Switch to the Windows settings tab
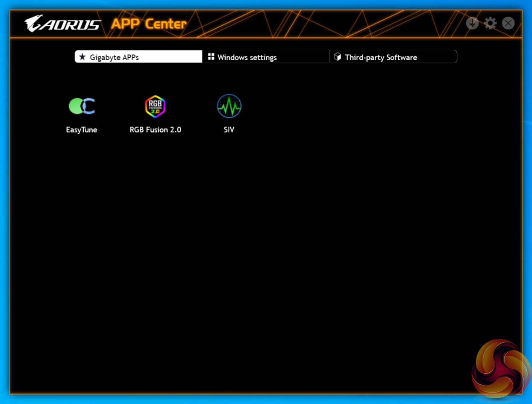Viewport: 532px width, 404px height. 266,57
